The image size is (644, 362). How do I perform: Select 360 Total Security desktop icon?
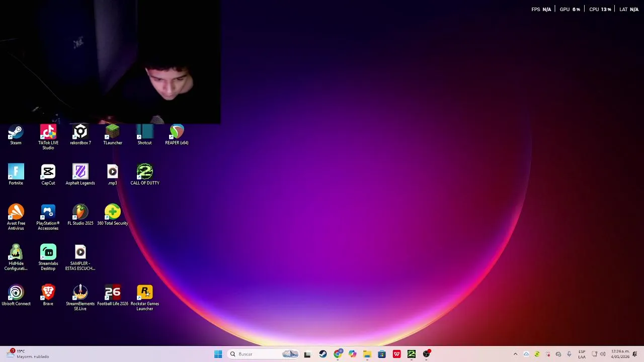112,215
